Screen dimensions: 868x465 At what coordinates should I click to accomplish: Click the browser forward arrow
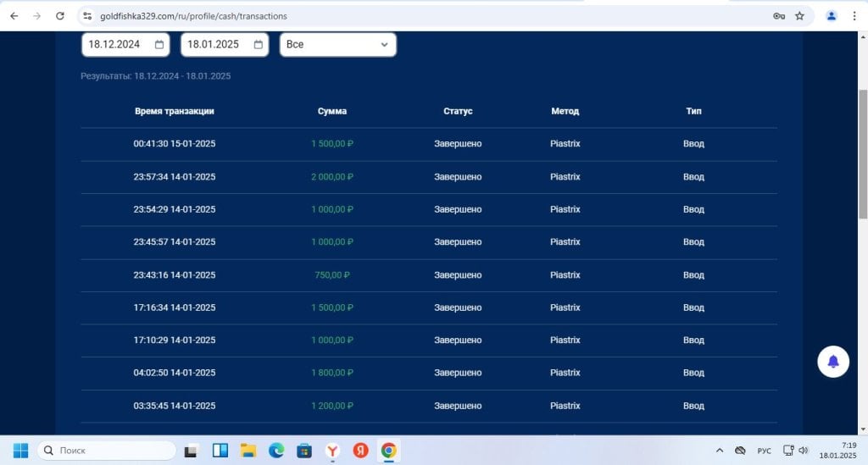[x=37, y=16]
